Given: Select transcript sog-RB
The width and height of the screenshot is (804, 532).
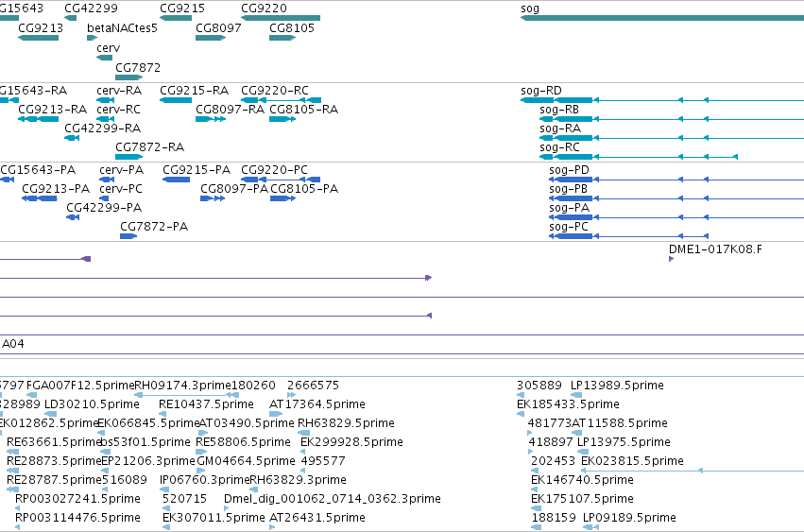Looking at the screenshot, I should (672, 119).
